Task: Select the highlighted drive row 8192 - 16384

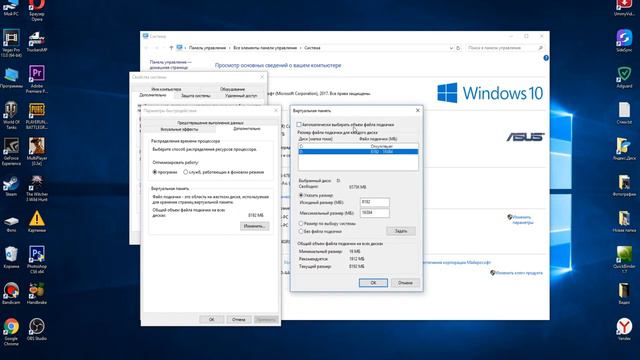Action: pos(358,151)
